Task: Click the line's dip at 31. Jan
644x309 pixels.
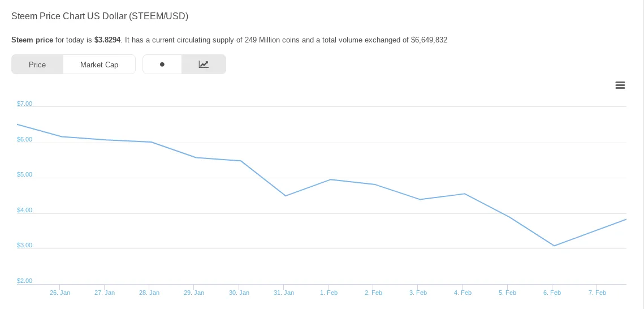Action: 286,196
